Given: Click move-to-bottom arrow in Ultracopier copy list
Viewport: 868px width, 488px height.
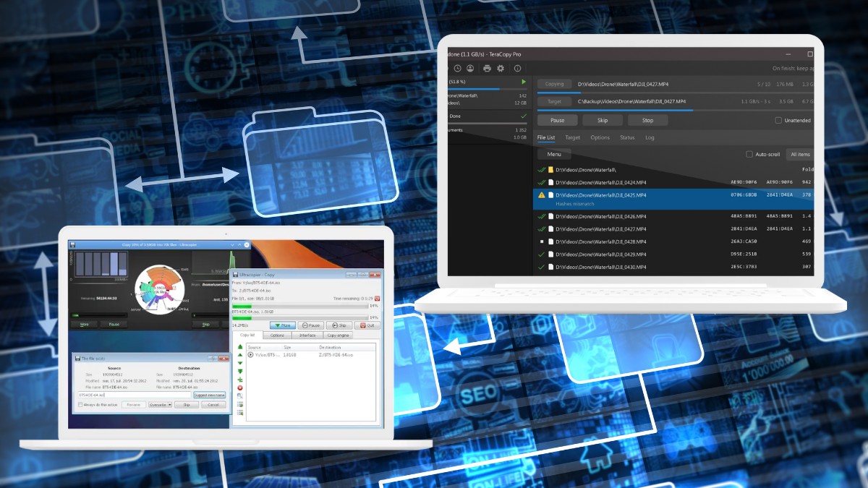Looking at the screenshot, I should tap(240, 372).
